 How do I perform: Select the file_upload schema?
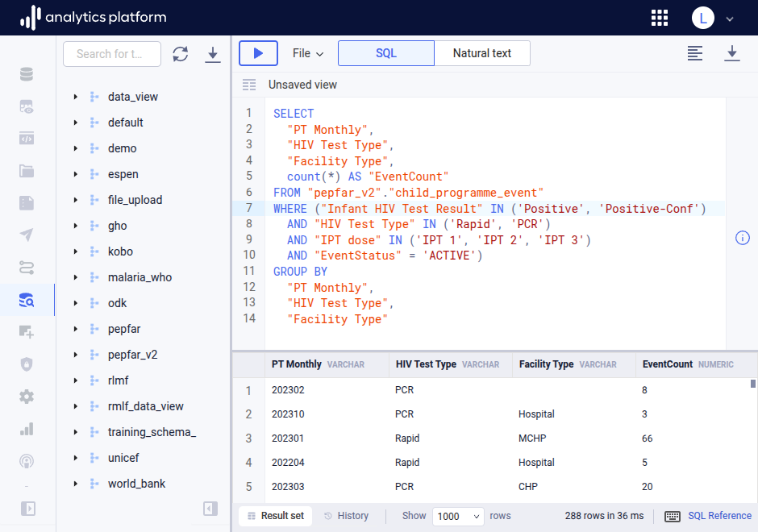[x=135, y=200]
